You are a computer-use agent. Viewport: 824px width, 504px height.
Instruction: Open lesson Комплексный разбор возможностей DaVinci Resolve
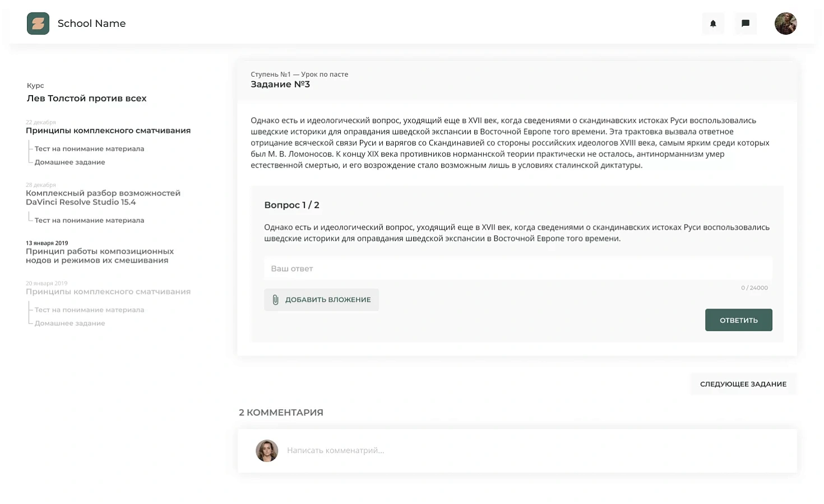[103, 198]
